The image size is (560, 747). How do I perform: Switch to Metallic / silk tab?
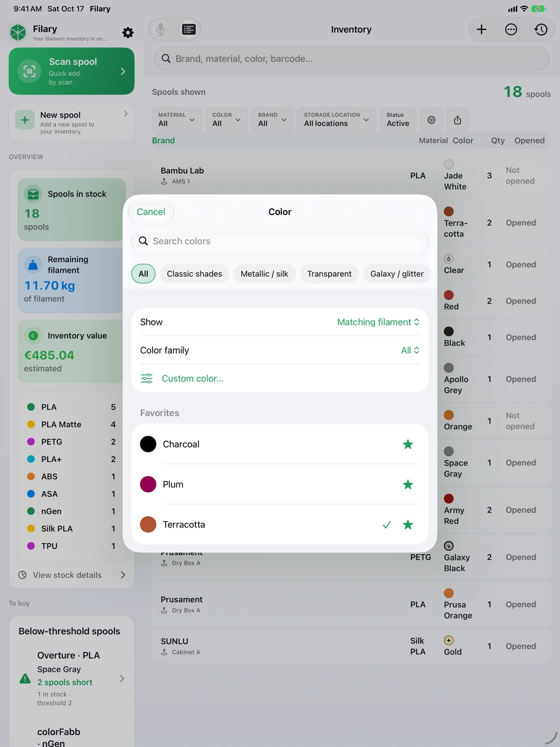pos(264,274)
